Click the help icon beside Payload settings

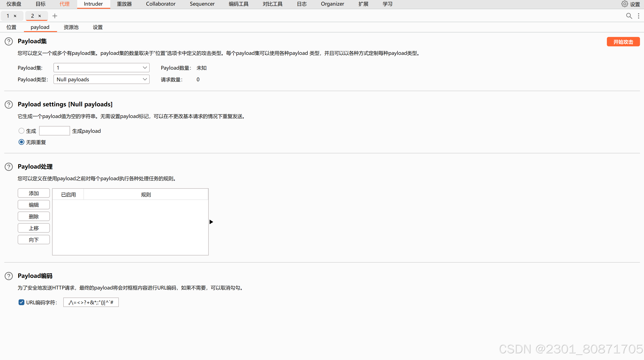coord(9,104)
